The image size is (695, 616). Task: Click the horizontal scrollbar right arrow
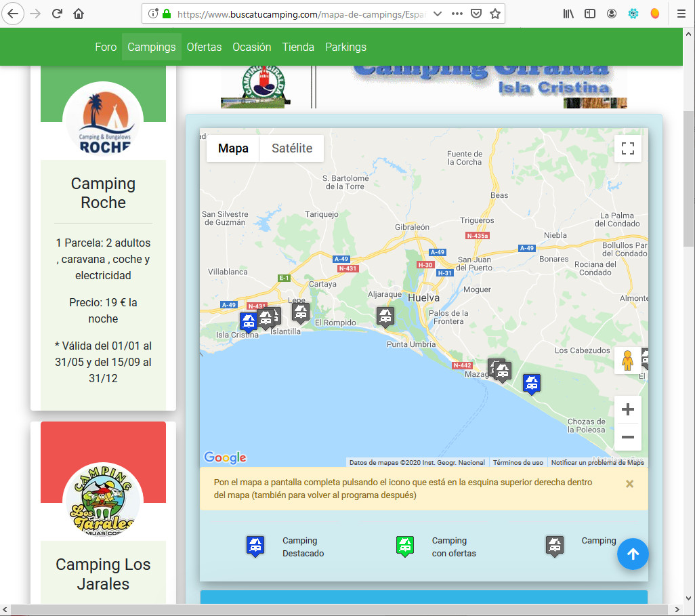pyautogui.click(x=677, y=609)
